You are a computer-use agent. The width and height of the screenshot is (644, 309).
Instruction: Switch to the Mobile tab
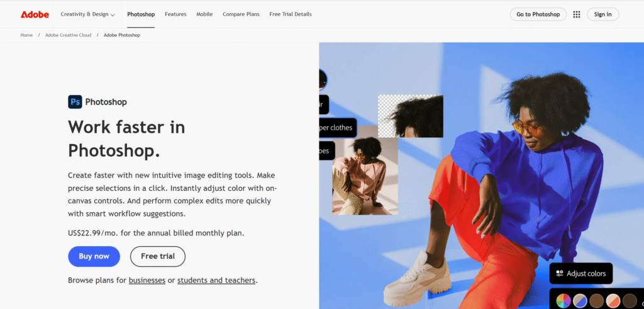(204, 14)
